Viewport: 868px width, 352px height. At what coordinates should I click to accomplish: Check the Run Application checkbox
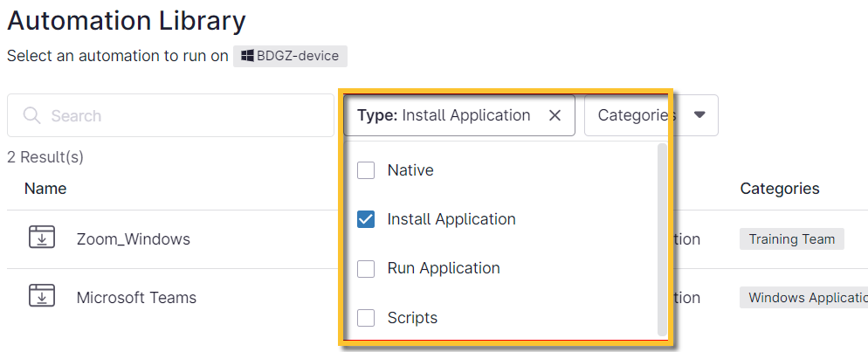[366, 268]
